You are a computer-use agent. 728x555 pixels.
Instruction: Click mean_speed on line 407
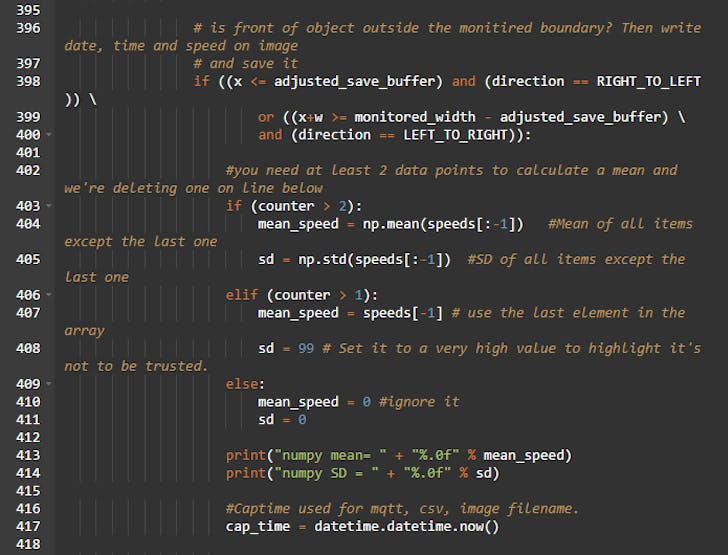point(298,313)
